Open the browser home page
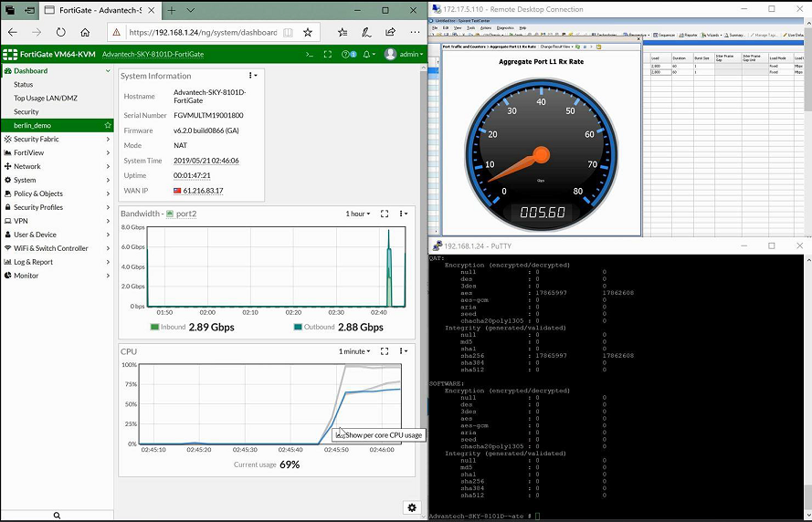The width and height of the screenshot is (812, 522). coord(85,32)
